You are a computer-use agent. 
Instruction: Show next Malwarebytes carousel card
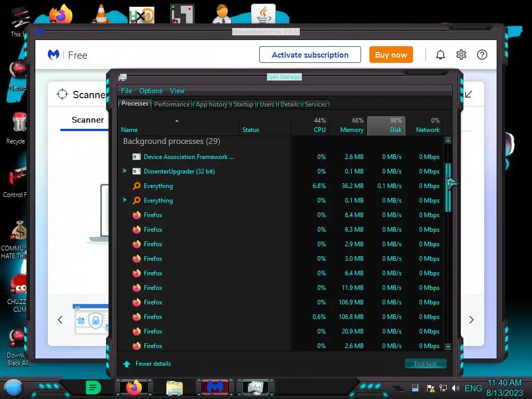click(471, 320)
